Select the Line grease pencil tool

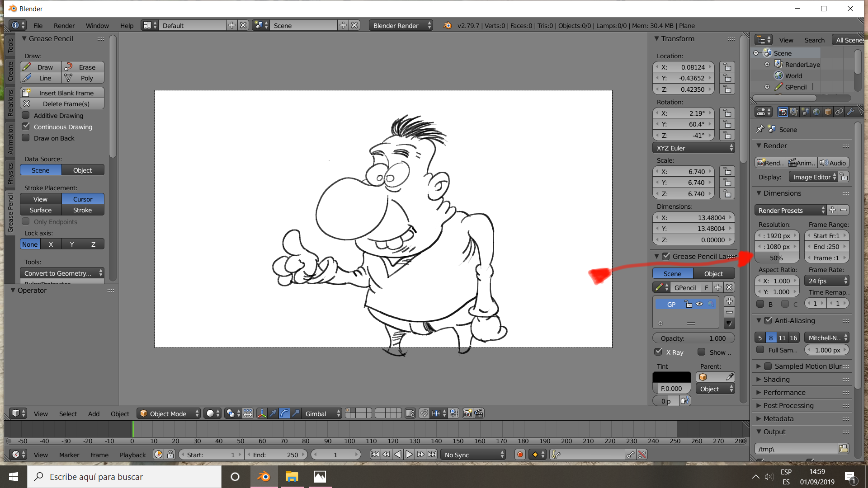pos(41,78)
